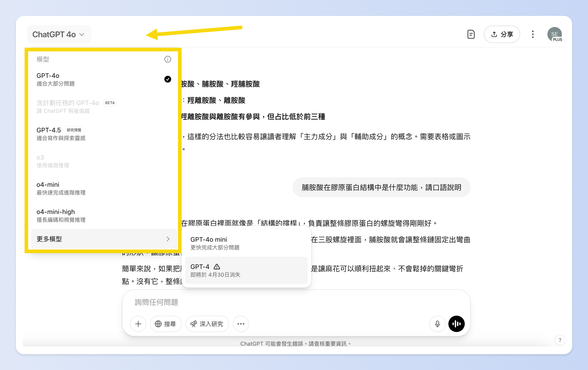Click the 分享 share button
The image size is (588, 370).
pyautogui.click(x=502, y=35)
